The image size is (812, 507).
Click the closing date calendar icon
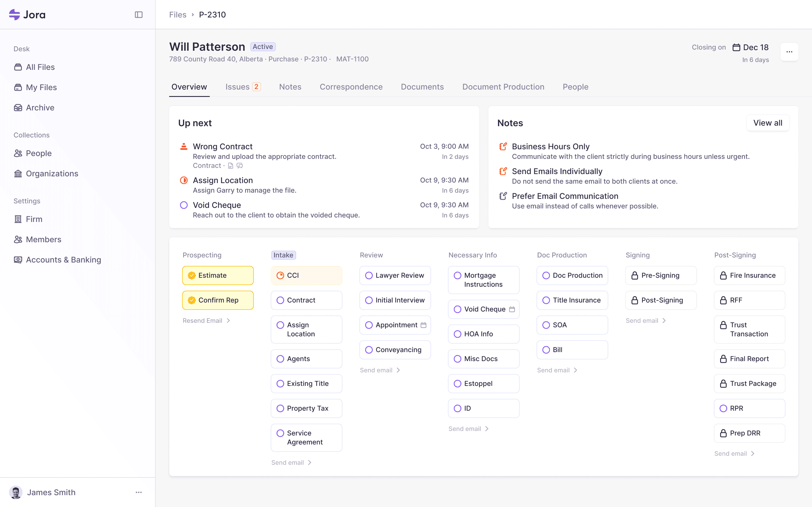click(736, 47)
